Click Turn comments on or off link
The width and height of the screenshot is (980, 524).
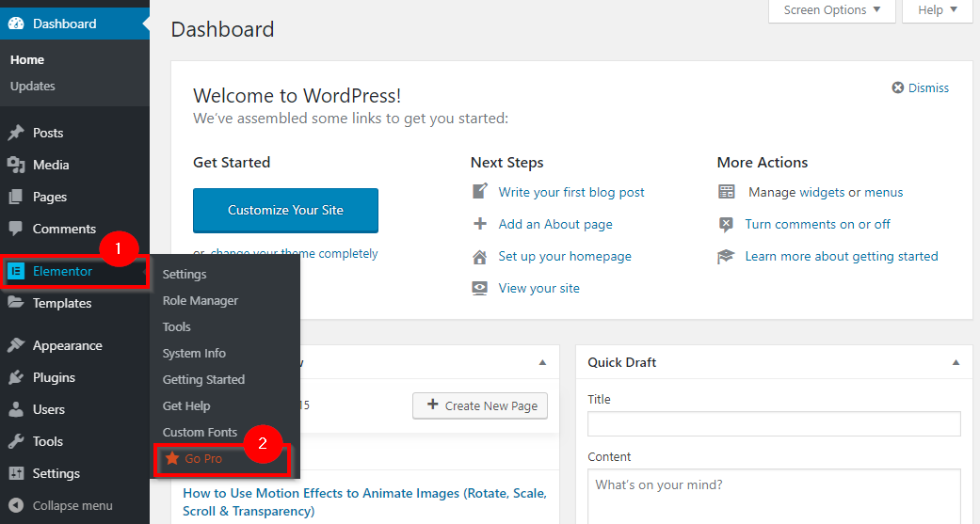[817, 224]
